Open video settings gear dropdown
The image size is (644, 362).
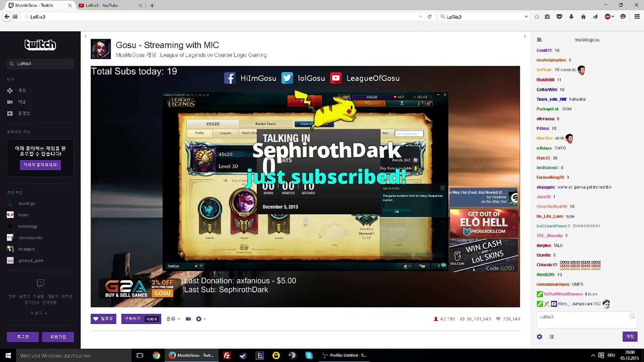point(201,319)
